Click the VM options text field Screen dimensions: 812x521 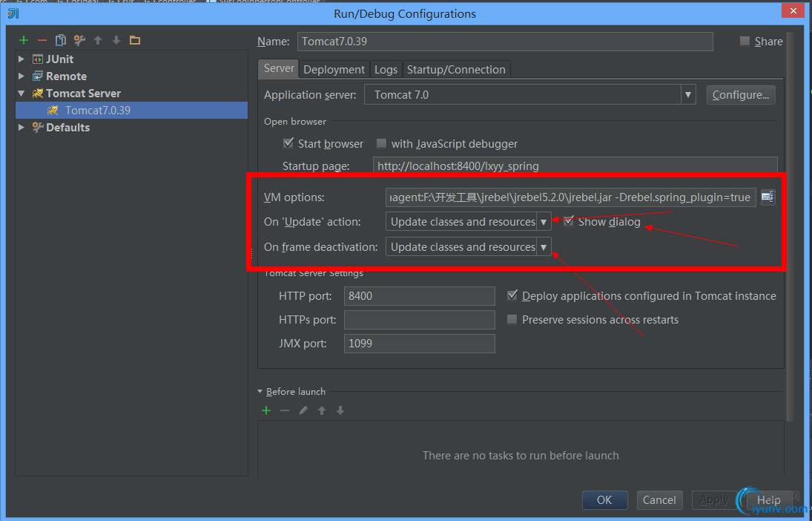coord(571,197)
